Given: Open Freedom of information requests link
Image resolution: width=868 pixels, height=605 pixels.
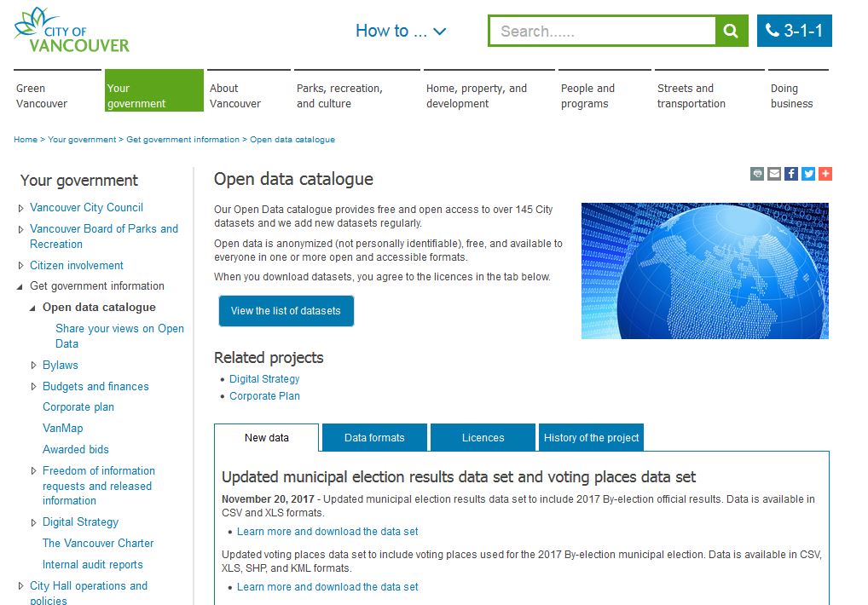Looking at the screenshot, I should (99, 486).
